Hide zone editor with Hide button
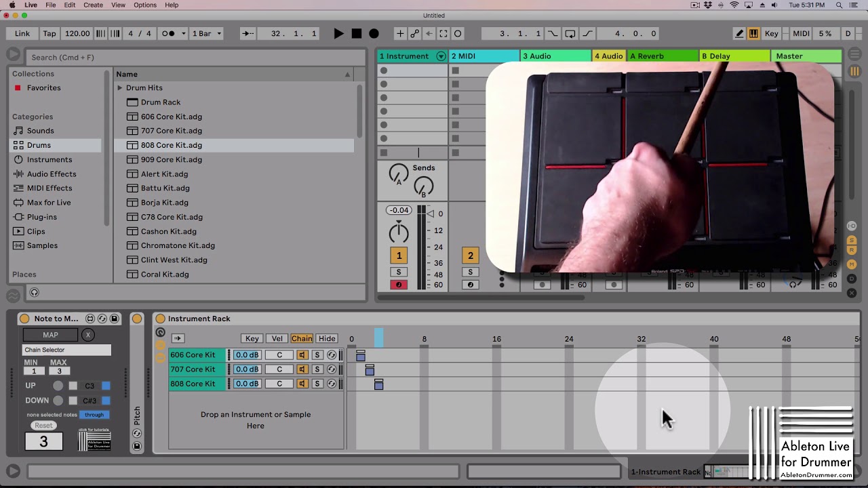Image resolution: width=868 pixels, height=488 pixels. pos(327,338)
